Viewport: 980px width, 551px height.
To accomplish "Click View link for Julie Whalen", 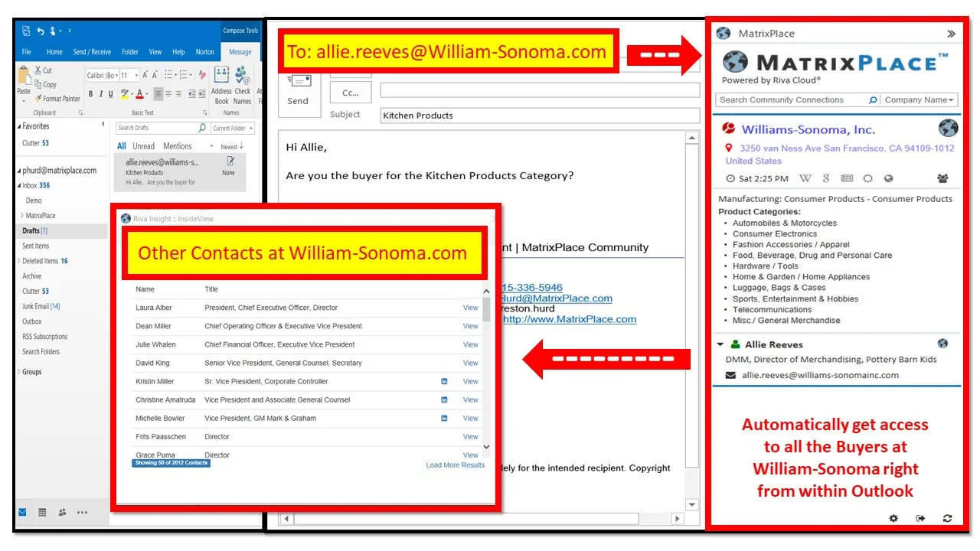I will tap(470, 344).
